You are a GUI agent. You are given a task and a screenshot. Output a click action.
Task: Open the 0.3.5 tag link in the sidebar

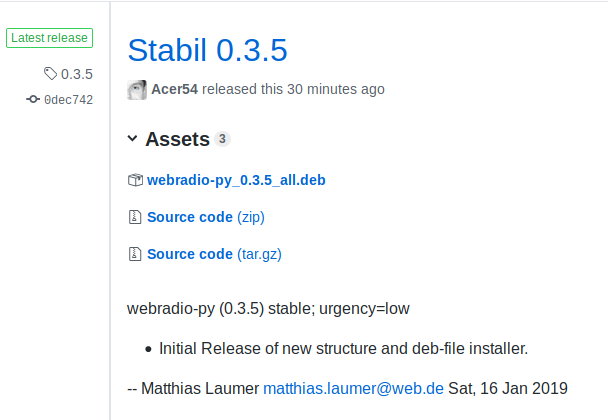[77, 74]
